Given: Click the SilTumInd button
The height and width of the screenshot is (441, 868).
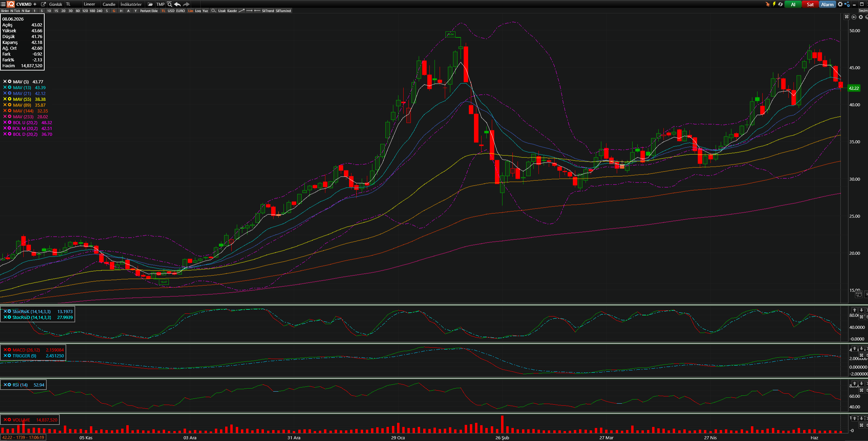Looking at the screenshot, I should [x=283, y=11].
